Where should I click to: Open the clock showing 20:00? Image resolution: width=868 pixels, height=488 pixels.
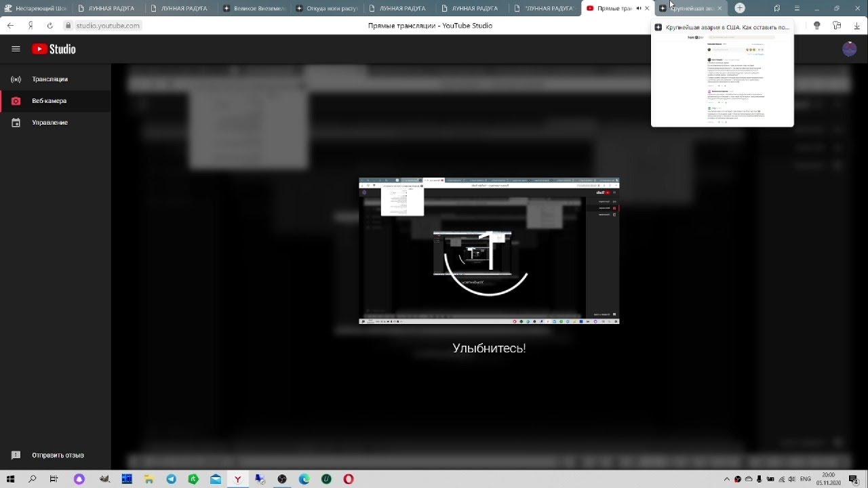(829, 479)
